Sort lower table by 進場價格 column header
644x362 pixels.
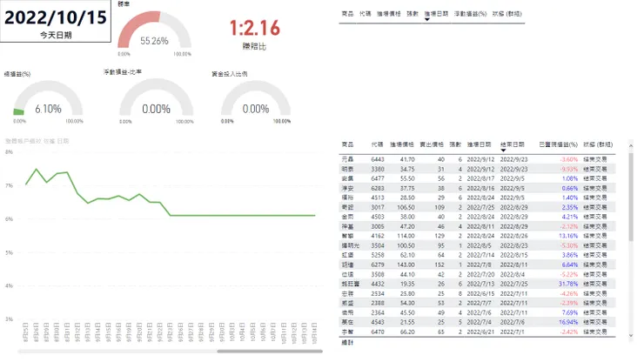(402, 144)
